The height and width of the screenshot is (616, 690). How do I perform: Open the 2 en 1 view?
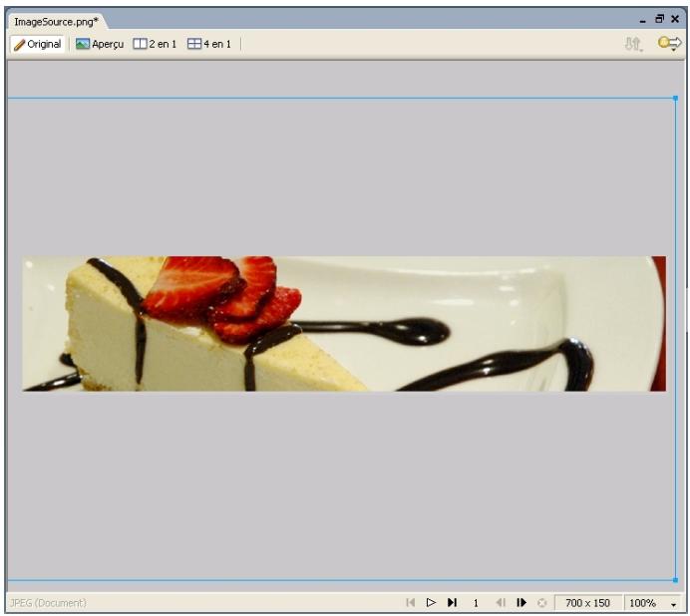(x=155, y=44)
